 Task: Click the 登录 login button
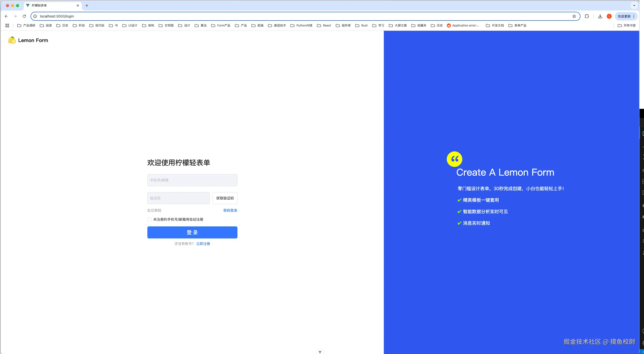[x=192, y=232]
